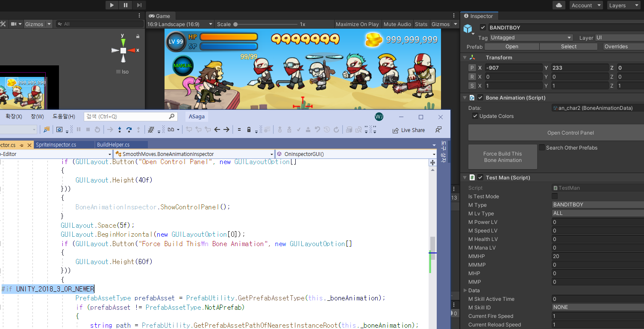
Task: Open the Tag dropdown showing Untagged
Action: point(531,38)
